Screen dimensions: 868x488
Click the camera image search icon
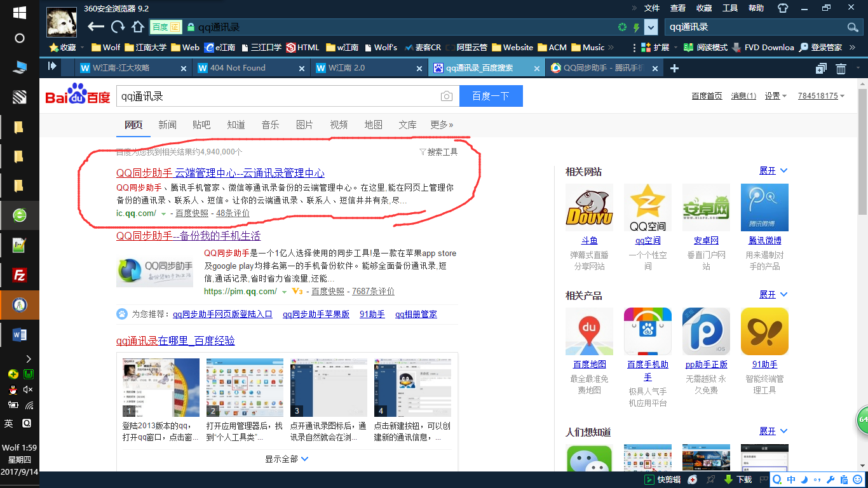(x=447, y=96)
